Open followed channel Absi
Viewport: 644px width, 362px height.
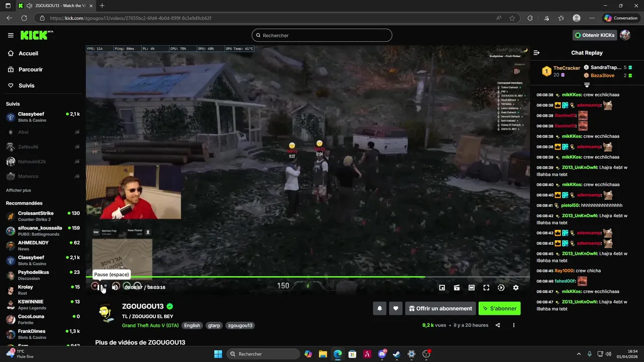[x=43, y=132]
